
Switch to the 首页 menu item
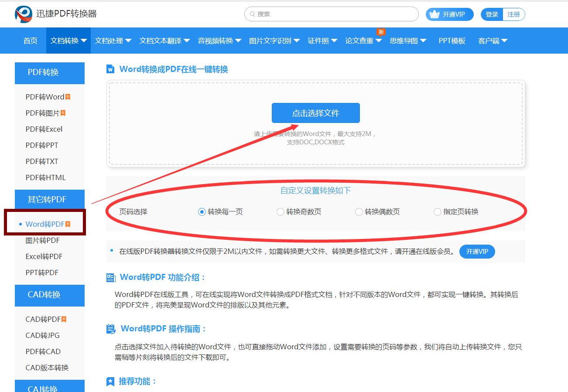coord(29,40)
